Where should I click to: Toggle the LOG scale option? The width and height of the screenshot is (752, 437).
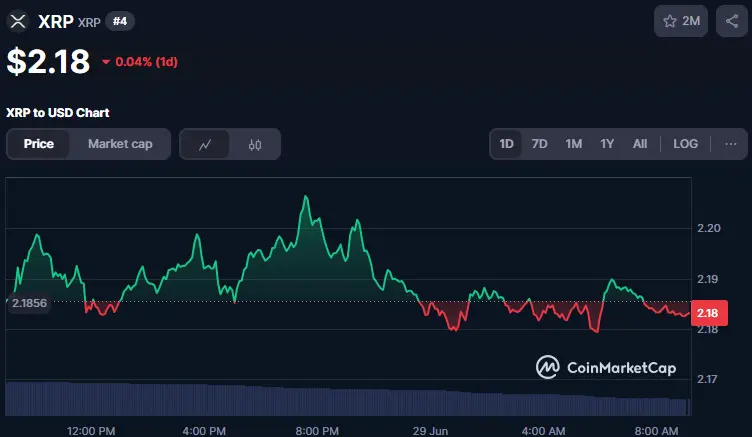point(685,144)
